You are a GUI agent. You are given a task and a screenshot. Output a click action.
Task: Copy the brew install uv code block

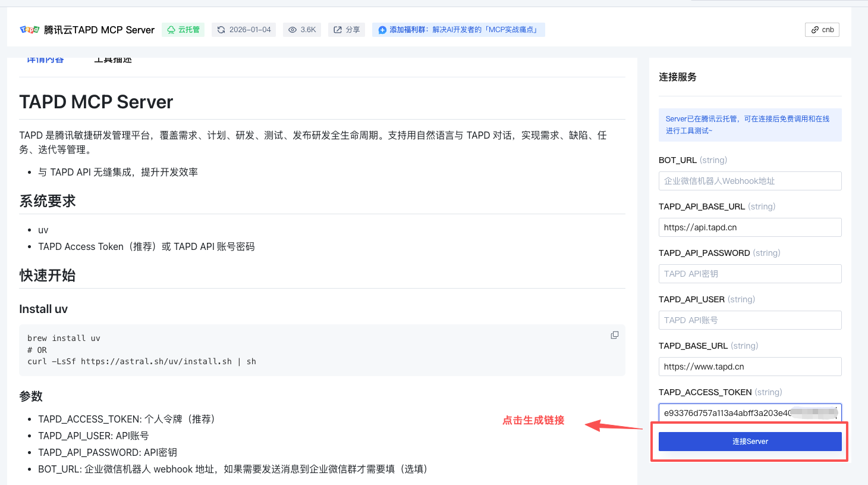615,335
